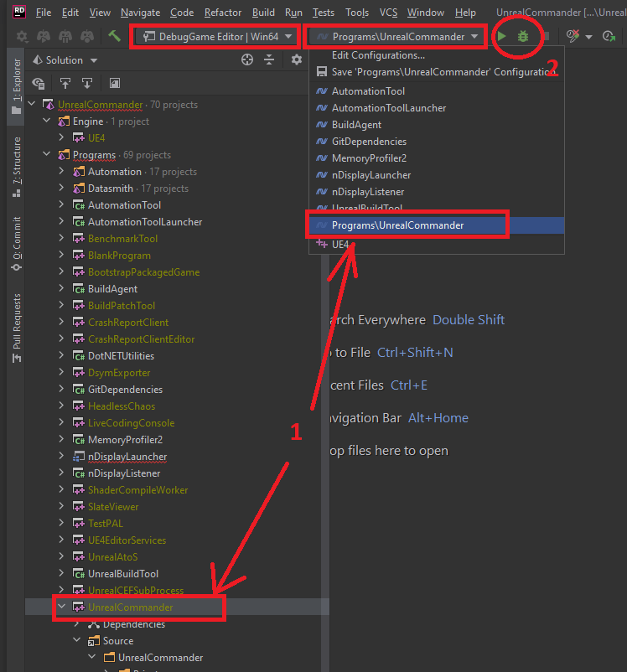Click the Rider RD logo icon
Image resolution: width=627 pixels, height=672 pixels.
pyautogui.click(x=19, y=12)
